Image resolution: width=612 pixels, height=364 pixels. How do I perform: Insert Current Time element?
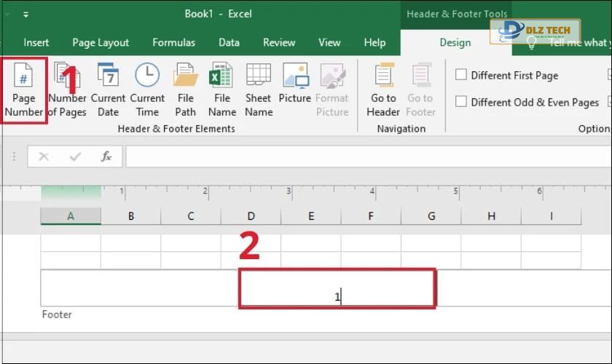[x=147, y=90]
